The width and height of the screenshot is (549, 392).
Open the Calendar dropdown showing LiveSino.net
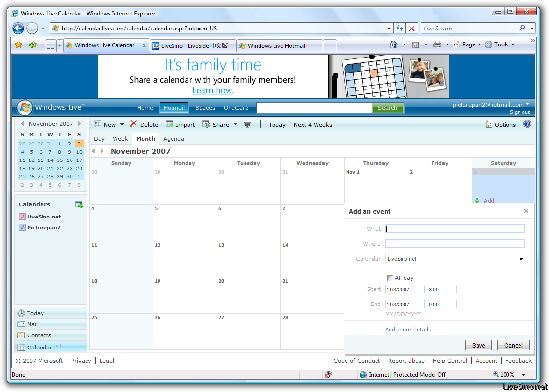point(455,259)
